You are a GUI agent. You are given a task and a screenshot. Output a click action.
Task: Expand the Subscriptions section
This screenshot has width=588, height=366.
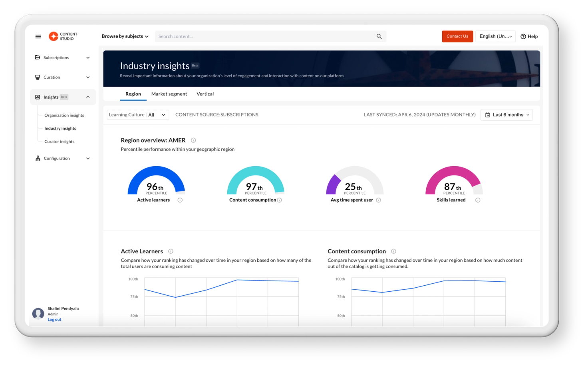[x=88, y=57]
